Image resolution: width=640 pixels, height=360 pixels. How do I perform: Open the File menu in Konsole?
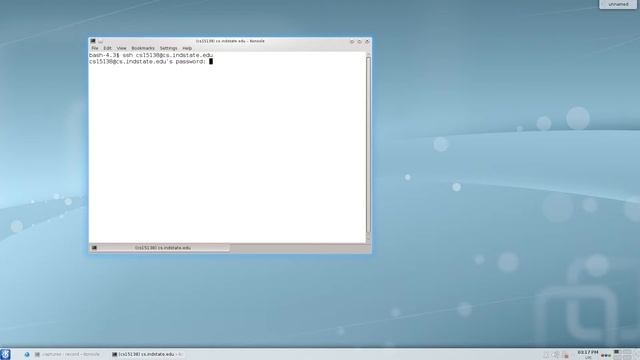[95, 48]
